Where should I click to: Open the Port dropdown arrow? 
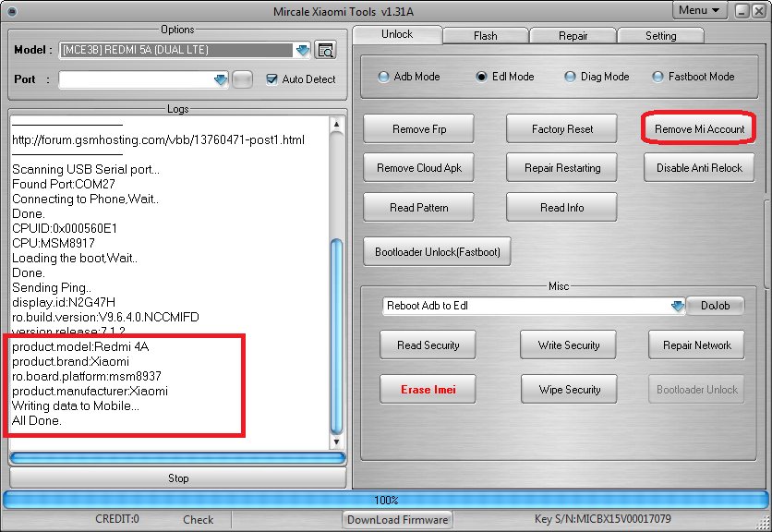pos(221,79)
